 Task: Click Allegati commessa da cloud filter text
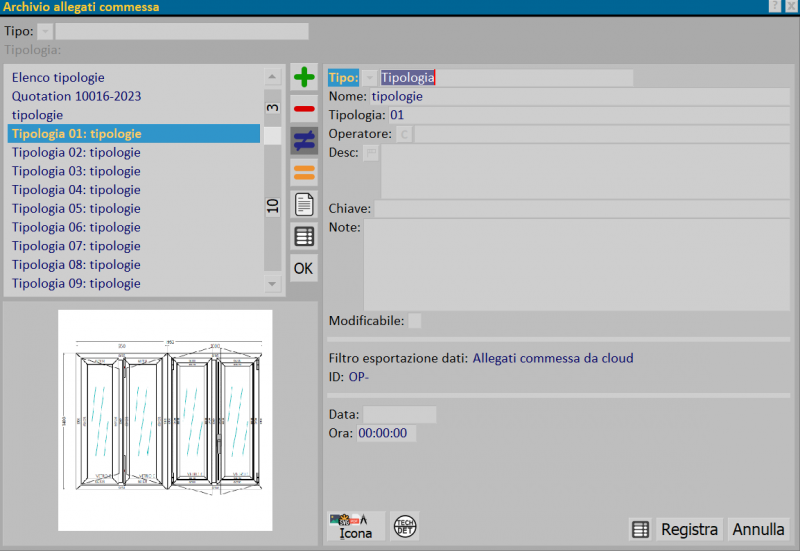(553, 359)
